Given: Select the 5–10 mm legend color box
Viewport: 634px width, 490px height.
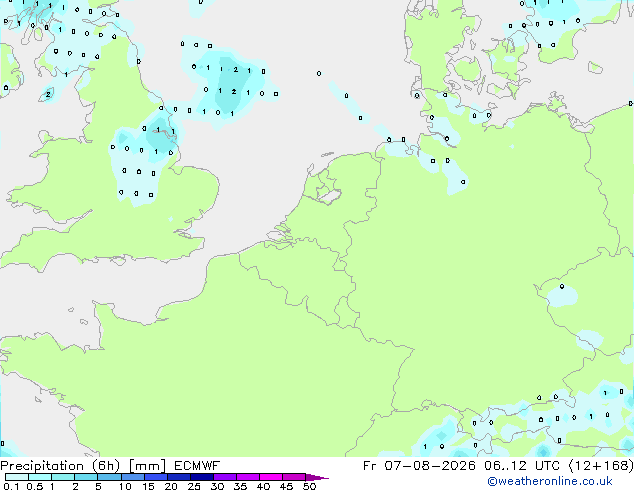Looking at the screenshot, I should click(x=109, y=477).
